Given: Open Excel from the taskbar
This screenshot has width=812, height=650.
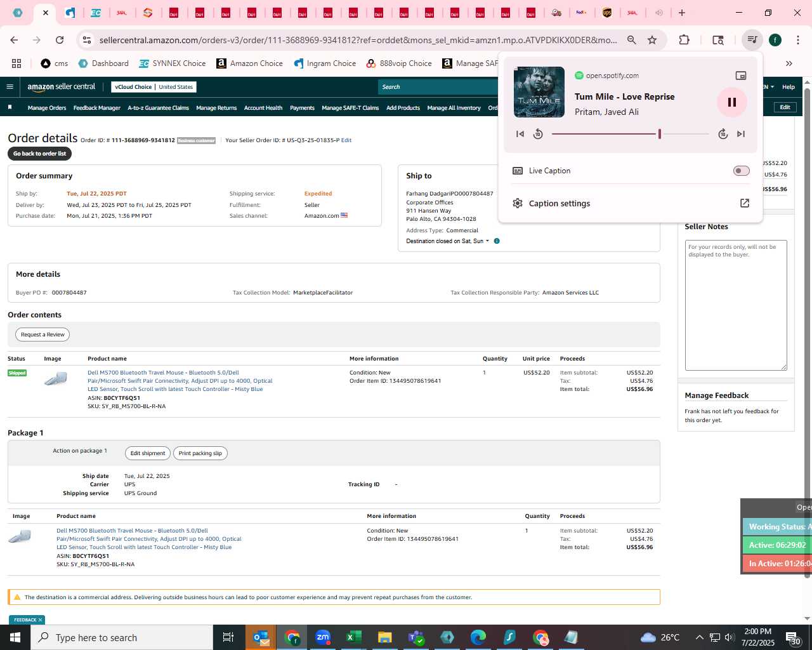Looking at the screenshot, I should coord(353,637).
